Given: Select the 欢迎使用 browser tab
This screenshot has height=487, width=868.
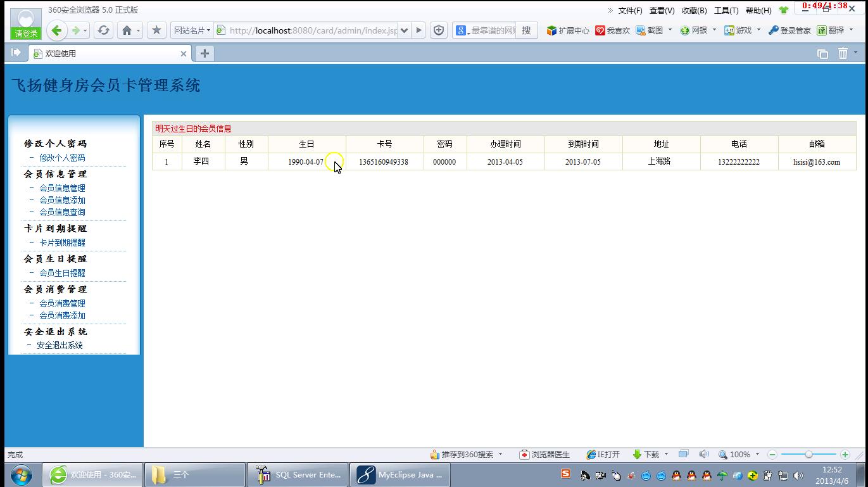Looking at the screenshot, I should [110, 54].
